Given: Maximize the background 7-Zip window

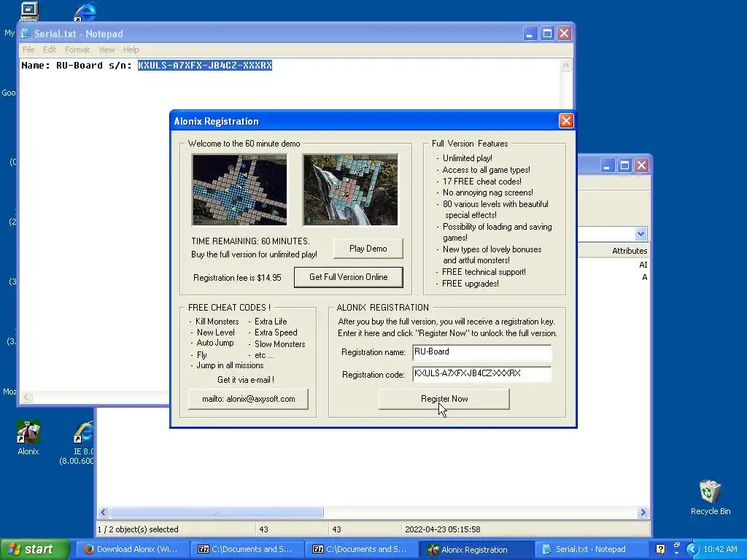Looking at the screenshot, I should pyautogui.click(x=624, y=166).
